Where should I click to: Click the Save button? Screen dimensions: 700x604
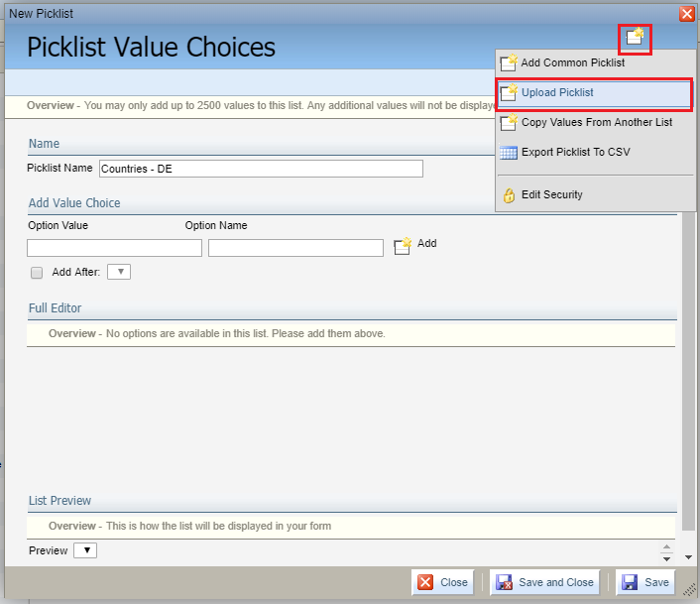[x=645, y=582]
